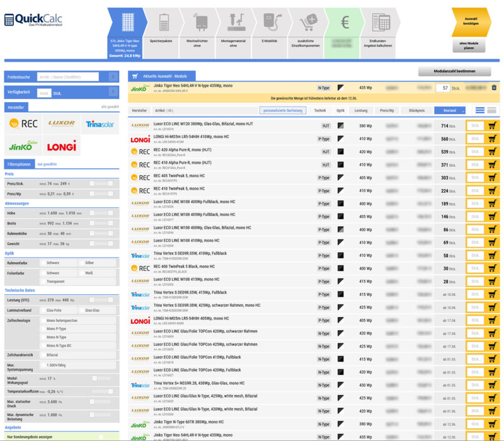
Task: Check Mono N-Type cell technology
Action: [43, 337]
